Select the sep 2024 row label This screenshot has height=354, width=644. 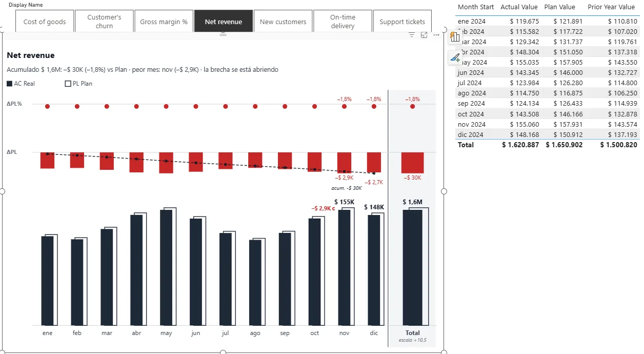(471, 104)
